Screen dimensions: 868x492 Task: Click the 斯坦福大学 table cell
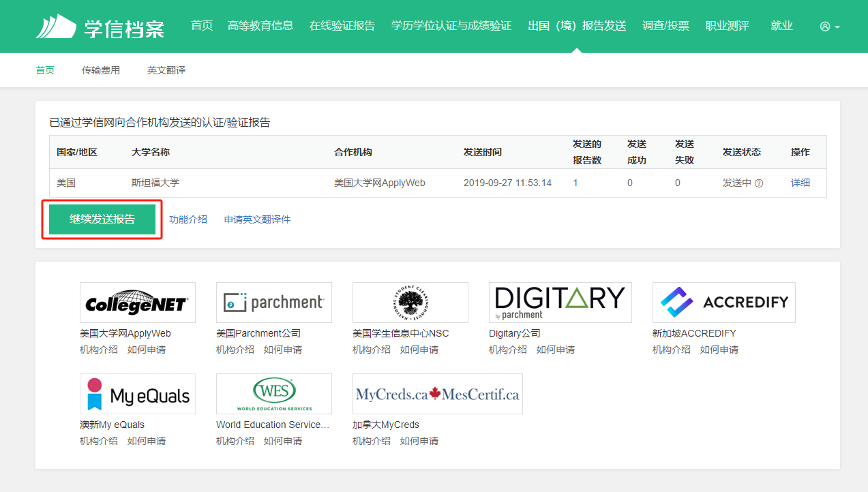(x=155, y=183)
